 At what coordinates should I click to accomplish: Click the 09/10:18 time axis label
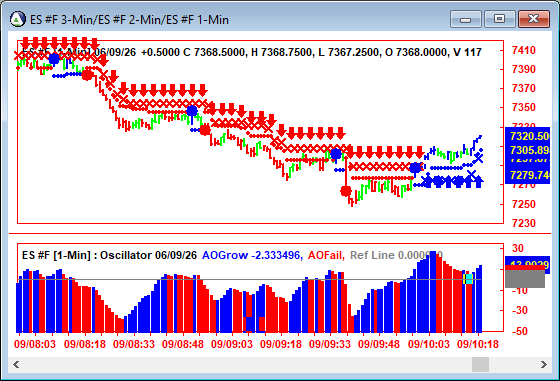click(x=478, y=344)
